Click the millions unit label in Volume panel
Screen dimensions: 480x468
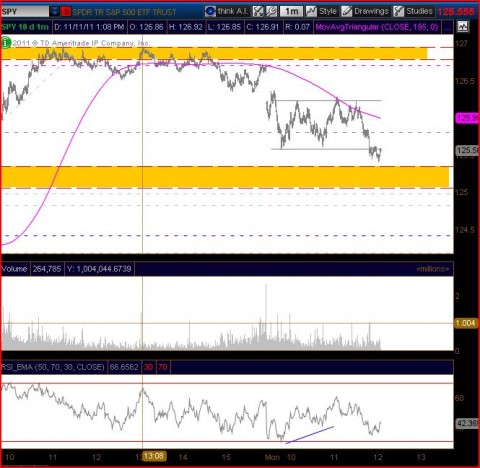pyautogui.click(x=433, y=269)
